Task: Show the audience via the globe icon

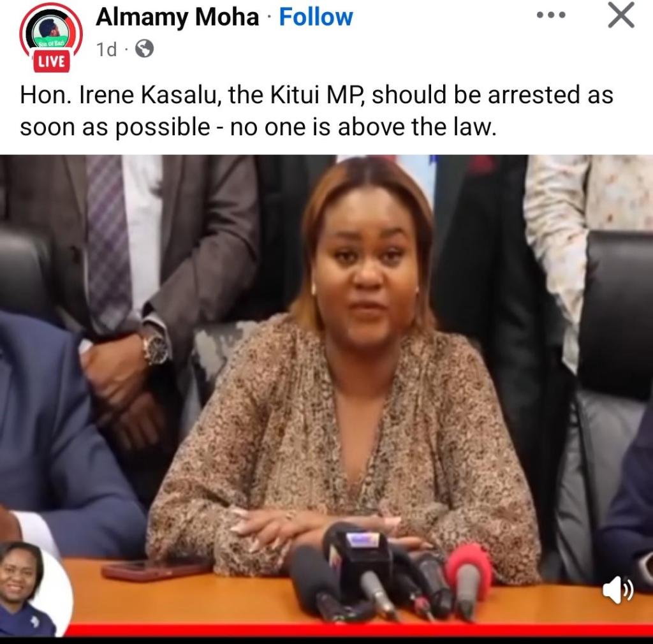Action: coord(145,48)
